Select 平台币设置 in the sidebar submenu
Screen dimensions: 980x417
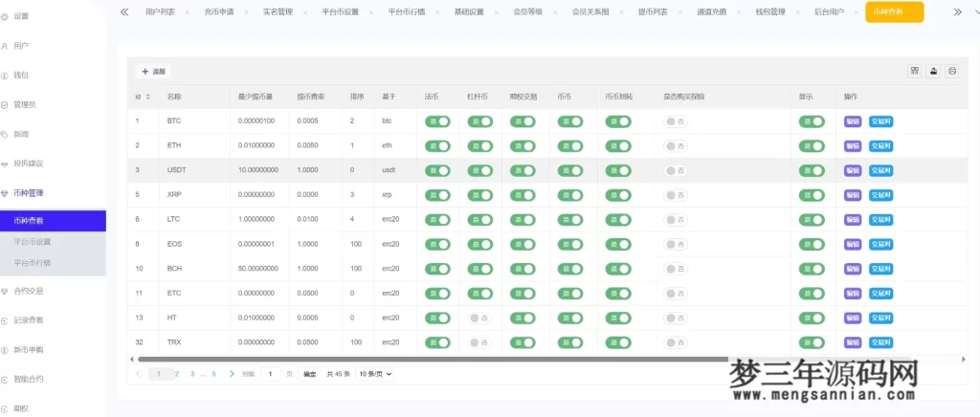[x=54, y=242]
